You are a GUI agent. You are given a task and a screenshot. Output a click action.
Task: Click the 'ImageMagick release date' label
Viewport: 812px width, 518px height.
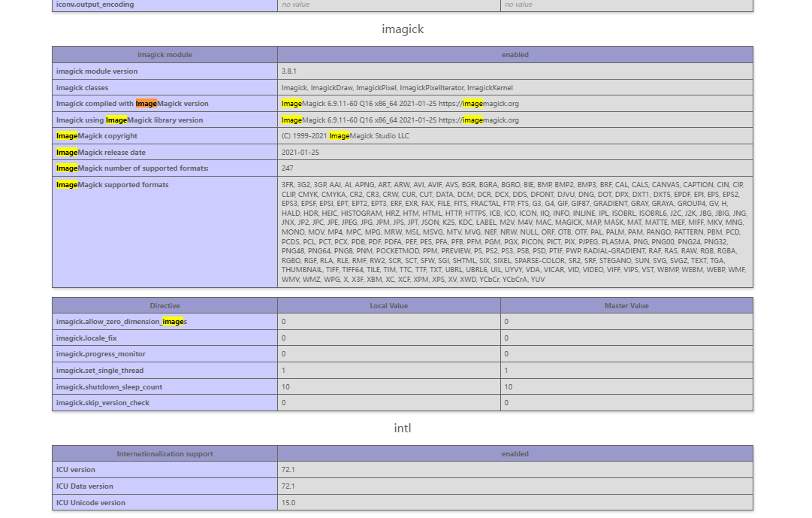point(101,153)
